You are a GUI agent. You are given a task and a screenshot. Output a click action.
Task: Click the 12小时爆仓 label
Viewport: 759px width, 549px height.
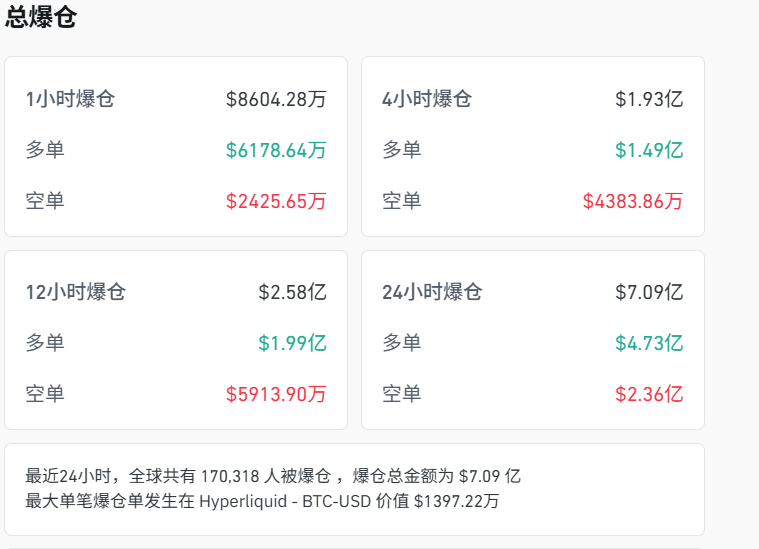pos(76,293)
